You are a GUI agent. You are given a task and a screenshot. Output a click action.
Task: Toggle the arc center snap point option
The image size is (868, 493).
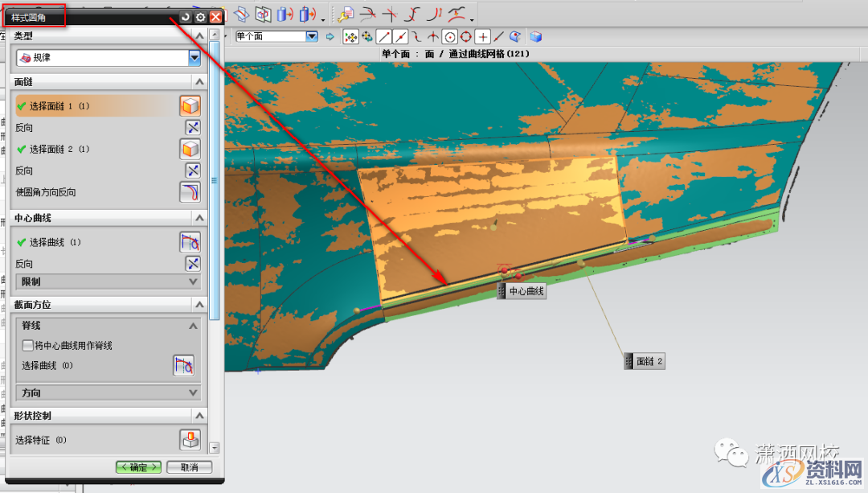pyautogui.click(x=450, y=36)
